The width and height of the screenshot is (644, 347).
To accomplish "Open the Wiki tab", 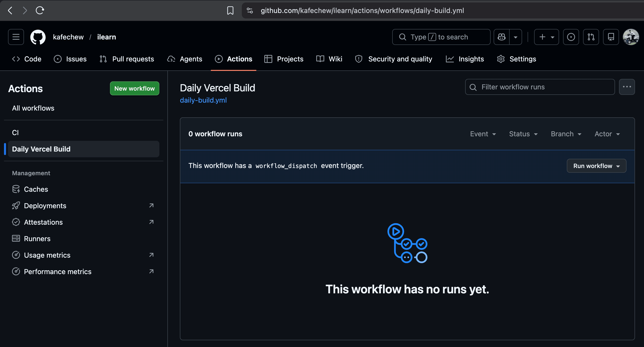I will point(329,59).
